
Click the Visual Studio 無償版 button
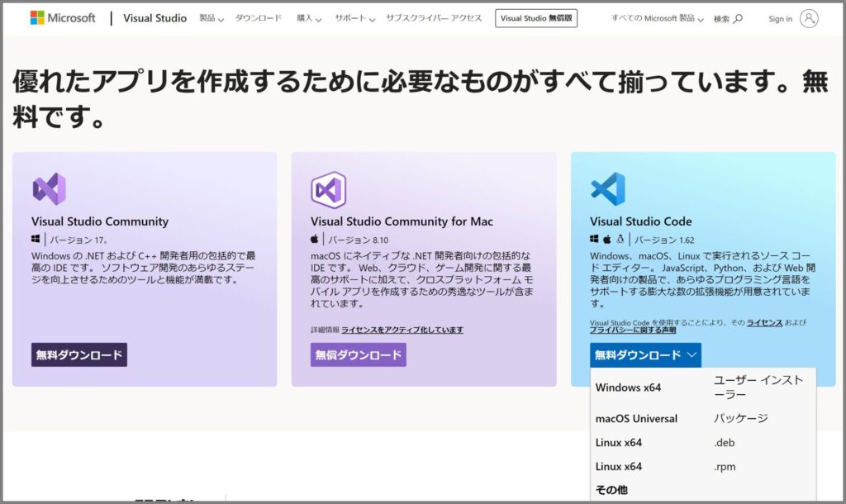point(535,18)
